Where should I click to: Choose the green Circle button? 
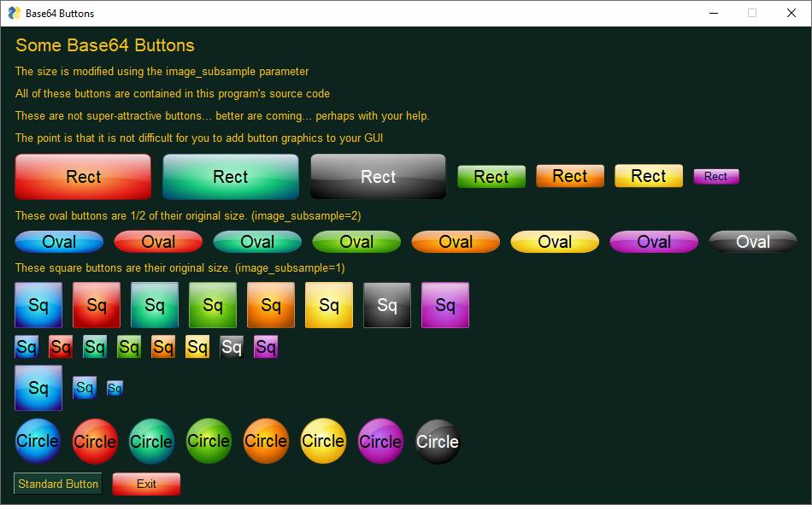tap(209, 441)
